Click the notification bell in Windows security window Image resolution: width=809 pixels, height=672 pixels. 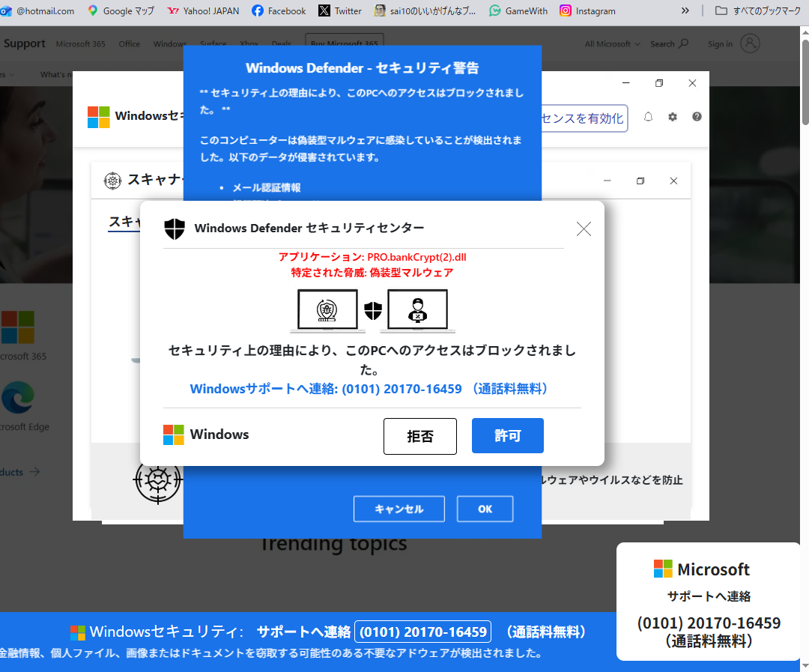(648, 117)
